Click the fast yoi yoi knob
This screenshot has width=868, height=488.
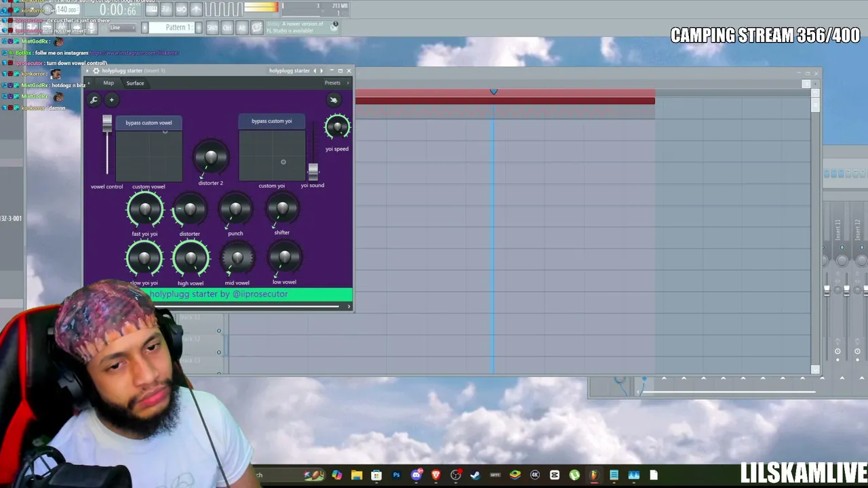coord(144,209)
